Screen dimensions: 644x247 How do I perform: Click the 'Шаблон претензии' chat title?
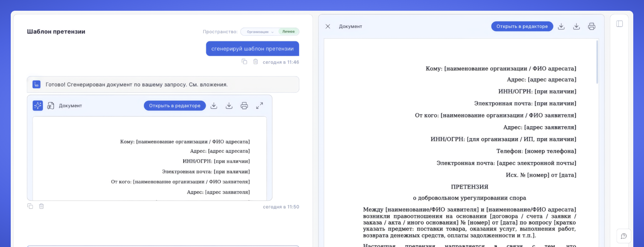point(56,32)
